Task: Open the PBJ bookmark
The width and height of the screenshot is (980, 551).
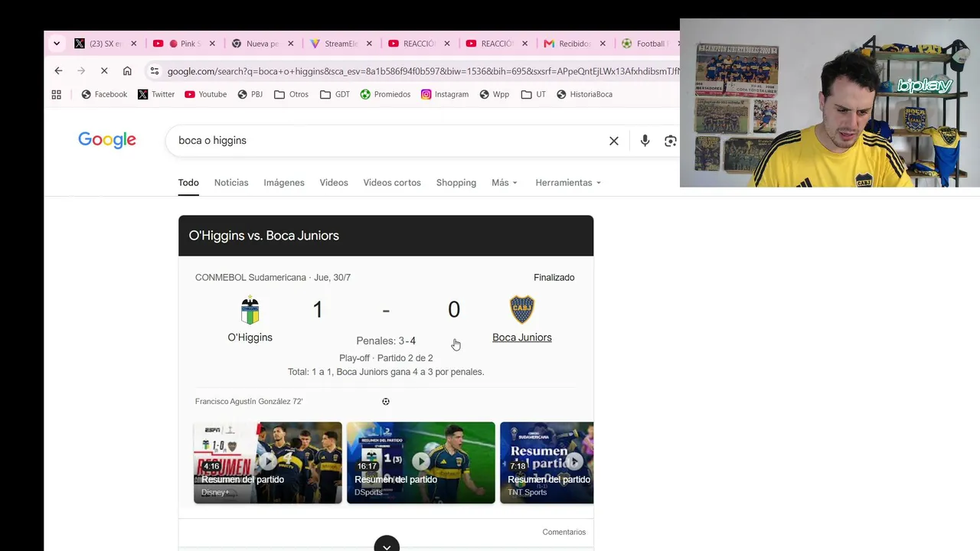Action: (x=250, y=94)
